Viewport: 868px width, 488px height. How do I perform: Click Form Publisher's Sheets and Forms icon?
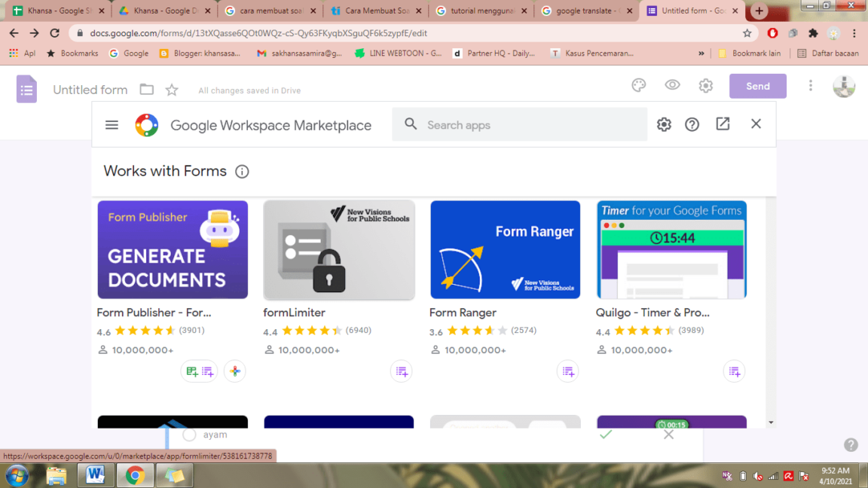[199, 371]
